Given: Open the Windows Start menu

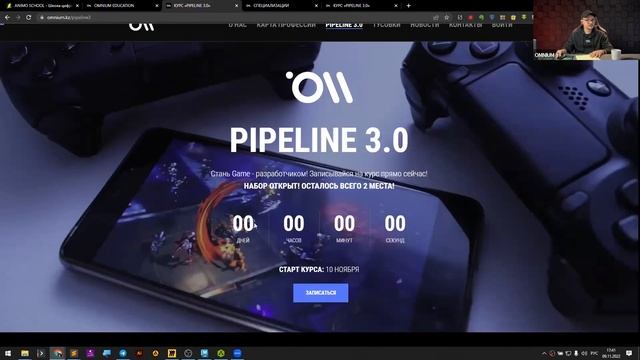Looking at the screenshot, I should 7,353.
